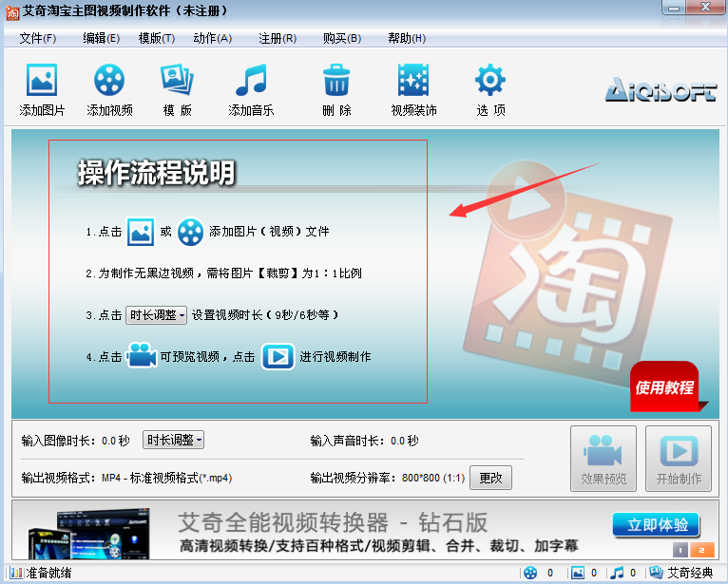Close the application window
Viewport: 728px width, 584px height.
(706, 8)
